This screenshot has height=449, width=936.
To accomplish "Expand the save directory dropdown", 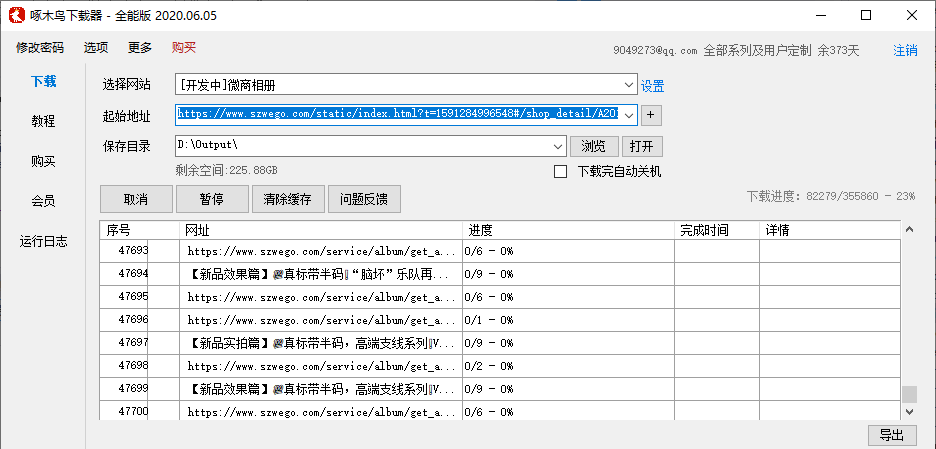I will [559, 146].
